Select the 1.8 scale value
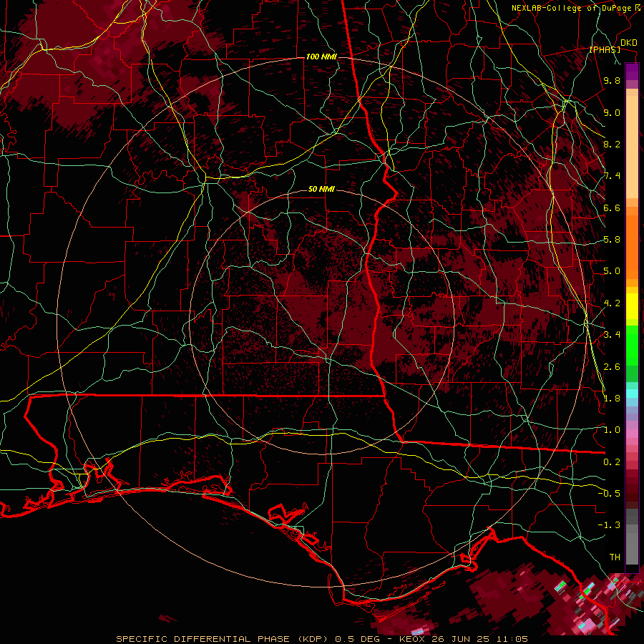The image size is (644, 644). pos(612,399)
